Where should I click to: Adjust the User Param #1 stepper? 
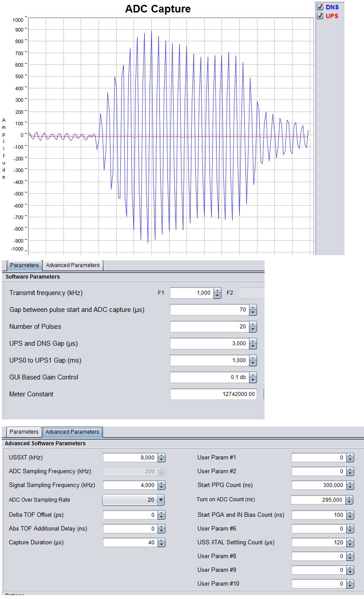pyautogui.click(x=350, y=458)
